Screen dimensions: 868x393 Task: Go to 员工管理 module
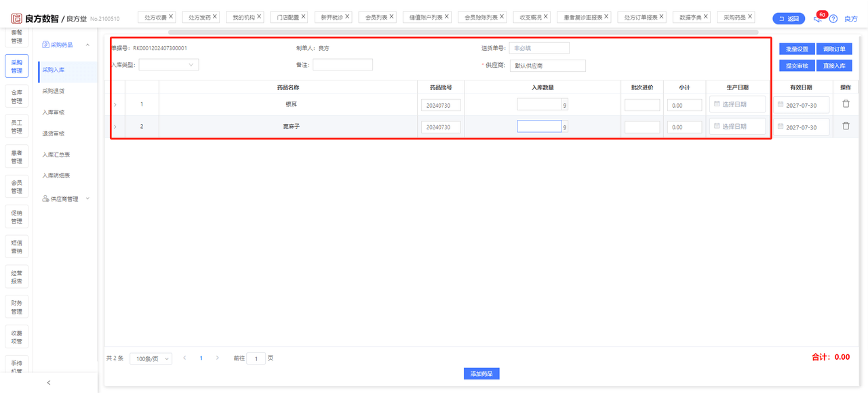[16, 127]
